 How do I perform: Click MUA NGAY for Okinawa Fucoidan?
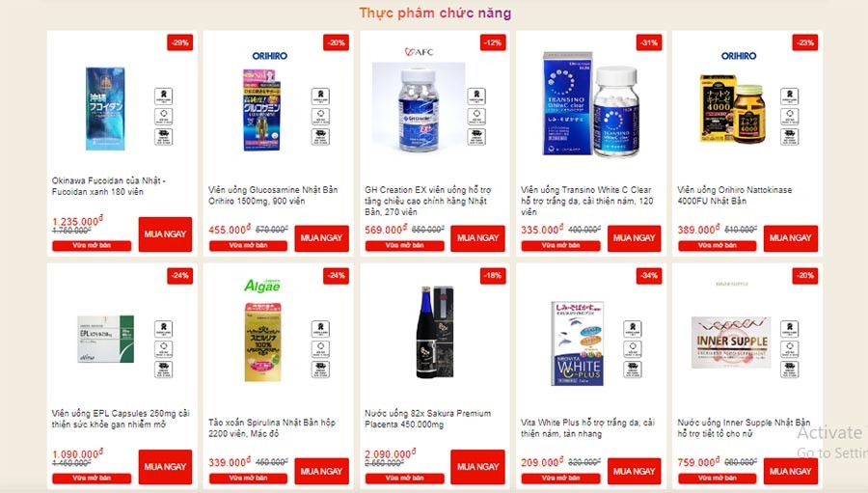pyautogui.click(x=165, y=234)
